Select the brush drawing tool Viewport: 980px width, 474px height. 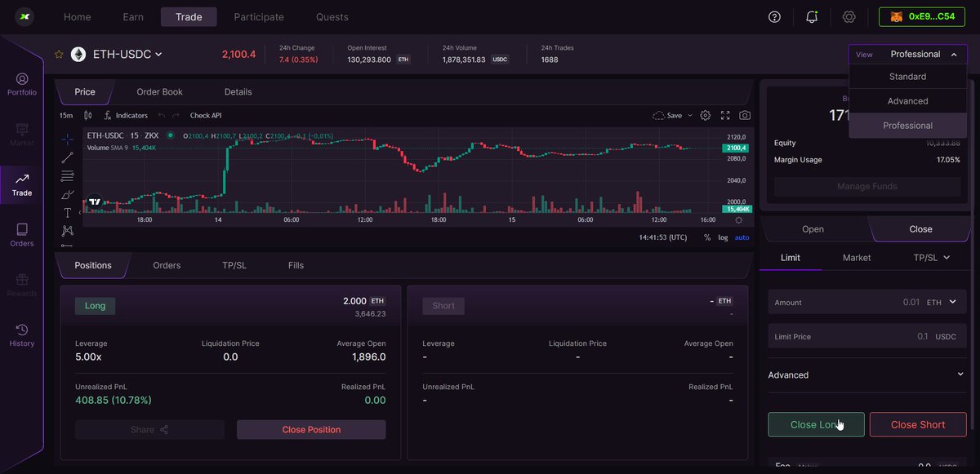tap(67, 195)
